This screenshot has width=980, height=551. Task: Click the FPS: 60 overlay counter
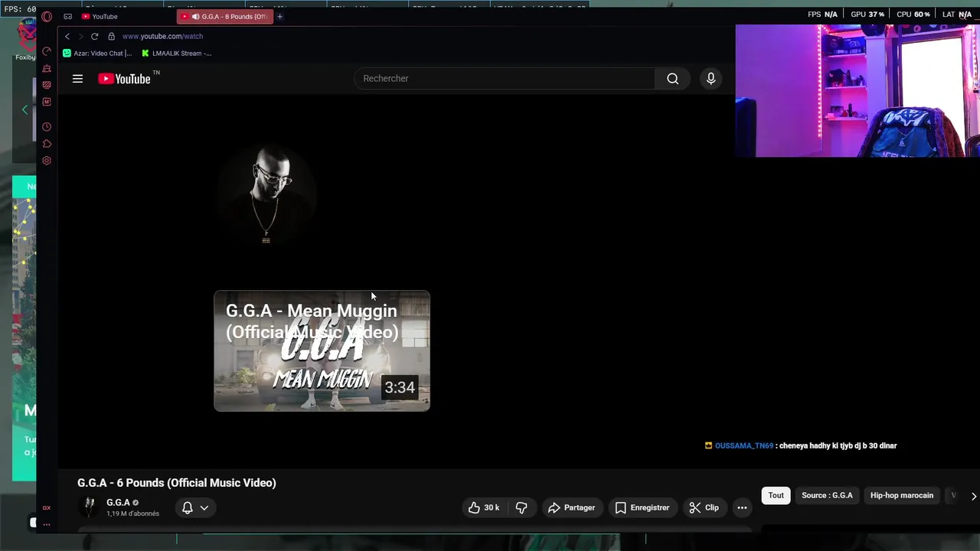click(20, 9)
